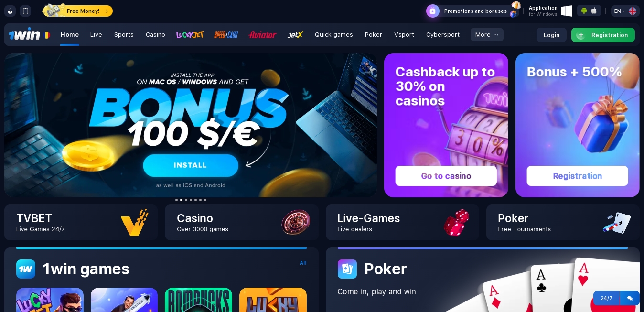
Task: Click the lock icon in top-left corner
Action: (10, 11)
